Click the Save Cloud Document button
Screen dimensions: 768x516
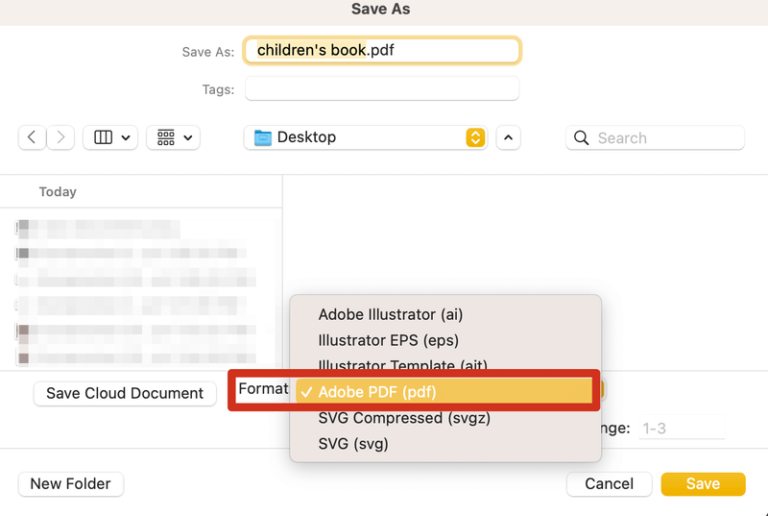coord(125,393)
